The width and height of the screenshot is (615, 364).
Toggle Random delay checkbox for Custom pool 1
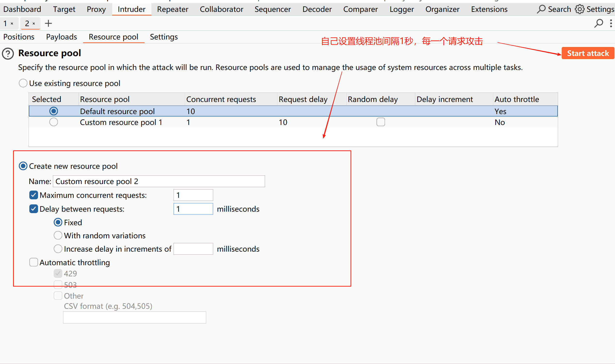tap(380, 122)
